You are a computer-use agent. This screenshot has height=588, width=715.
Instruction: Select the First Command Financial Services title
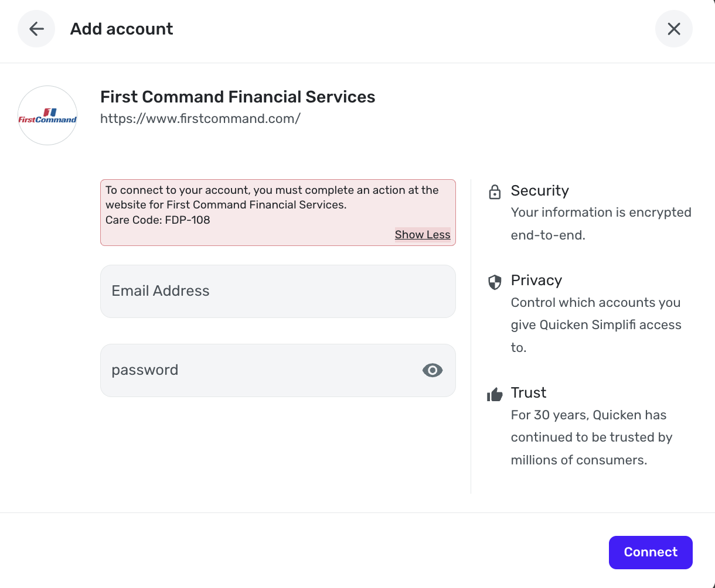[237, 97]
